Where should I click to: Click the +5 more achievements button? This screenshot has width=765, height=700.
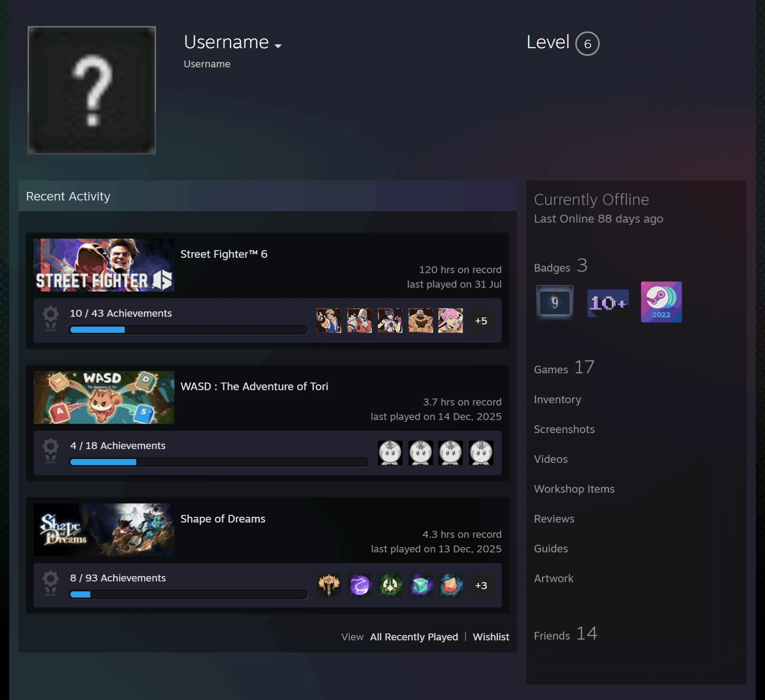(x=481, y=320)
